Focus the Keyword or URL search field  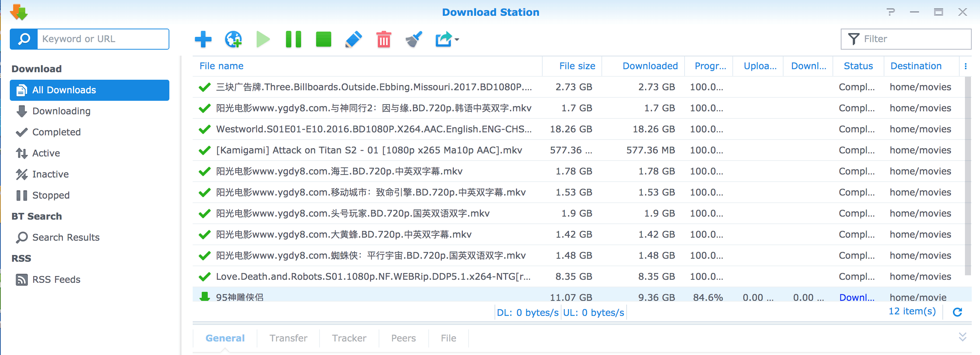[103, 39]
